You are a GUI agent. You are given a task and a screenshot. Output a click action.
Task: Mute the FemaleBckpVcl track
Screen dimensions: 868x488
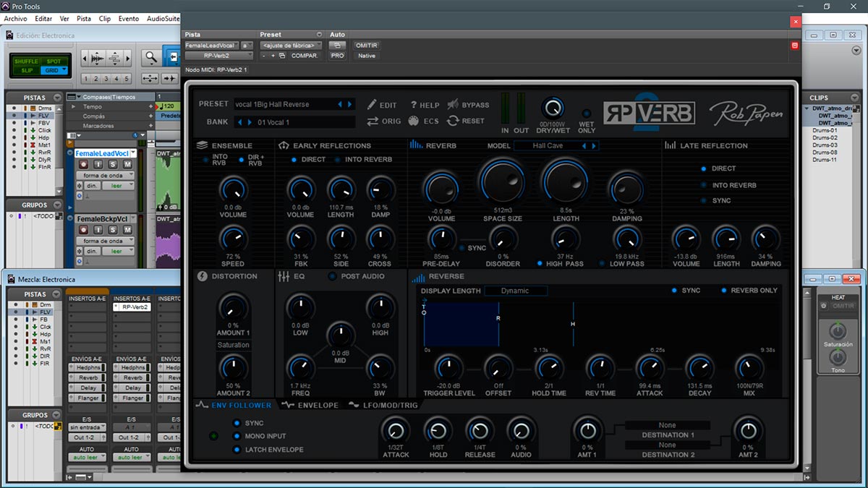(x=127, y=230)
